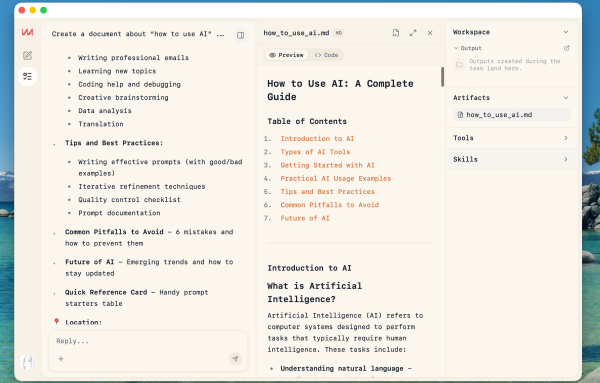Click the app logo in the sidebar
The image size is (600, 383).
click(27, 33)
